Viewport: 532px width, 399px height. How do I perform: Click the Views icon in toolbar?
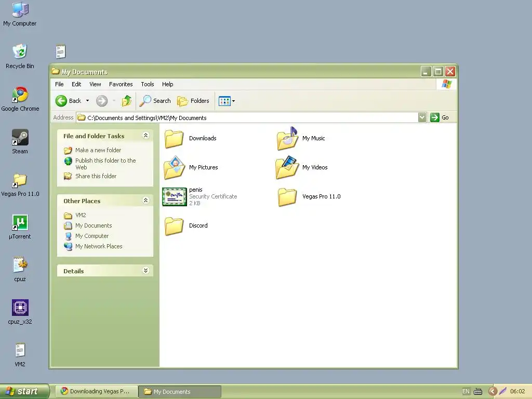coord(224,101)
